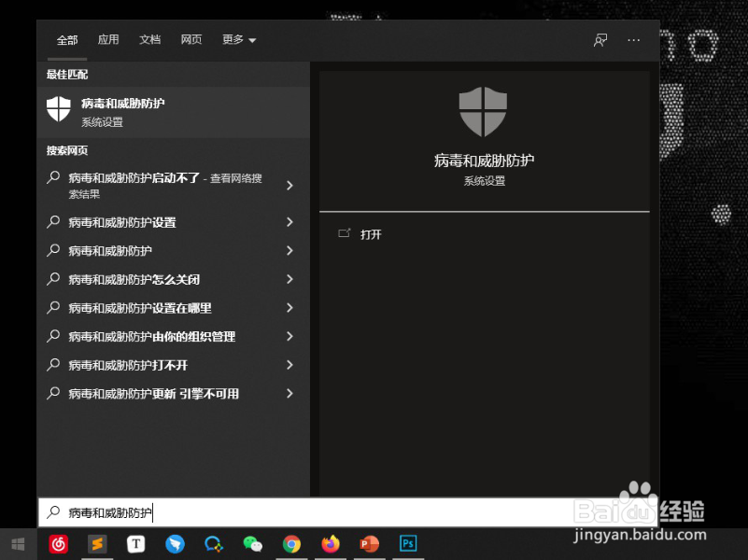
Task: Click search input field with 病毒和威胁防护
Action: pos(348,512)
